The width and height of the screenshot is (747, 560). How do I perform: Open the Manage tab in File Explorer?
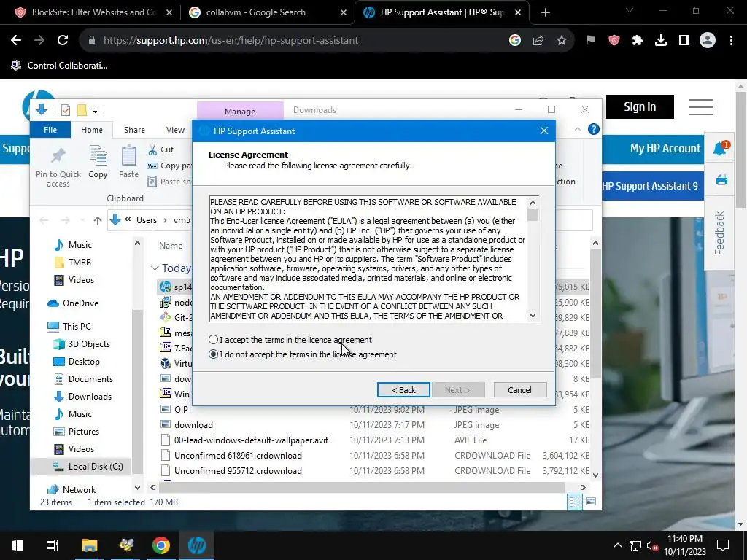coord(239,111)
